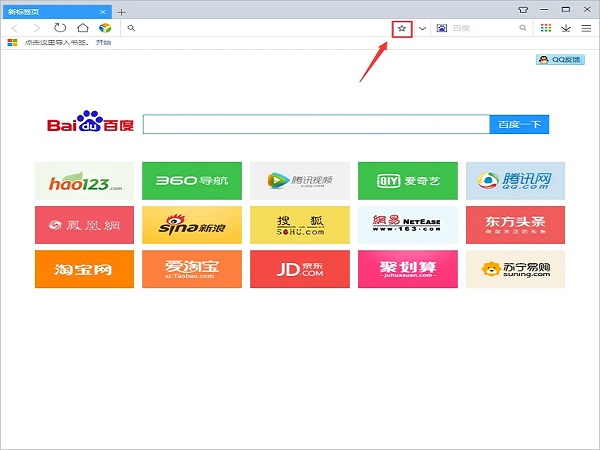Go back with the back arrow
Image resolution: width=600 pixels, height=450 pixels.
point(15,28)
